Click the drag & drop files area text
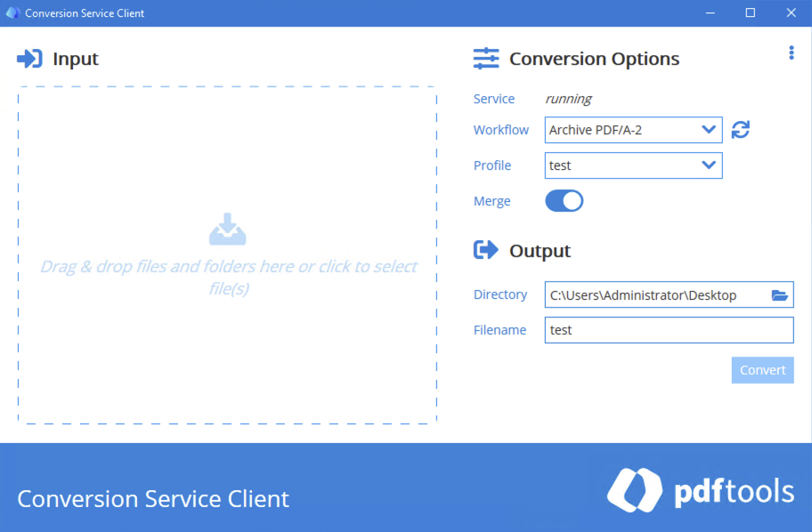 228,278
